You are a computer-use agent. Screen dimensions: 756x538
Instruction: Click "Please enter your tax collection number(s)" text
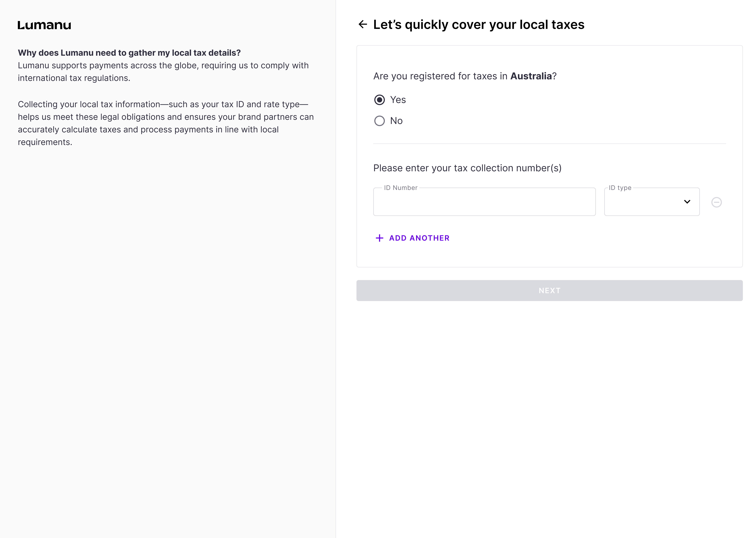467,168
